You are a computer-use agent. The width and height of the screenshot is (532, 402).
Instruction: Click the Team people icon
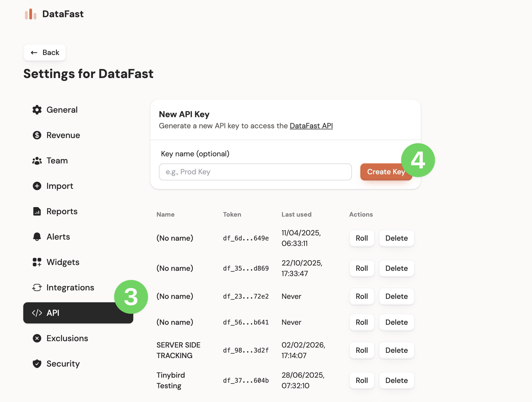[x=37, y=161]
